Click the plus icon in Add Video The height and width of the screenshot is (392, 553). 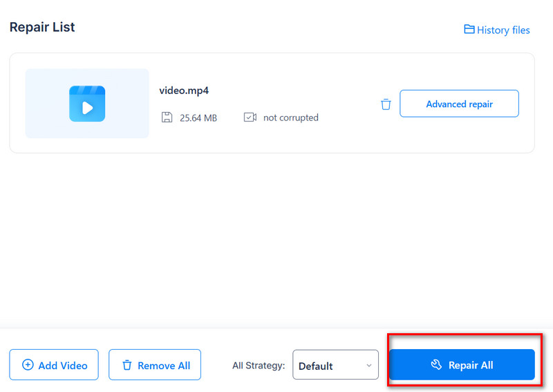(x=28, y=365)
